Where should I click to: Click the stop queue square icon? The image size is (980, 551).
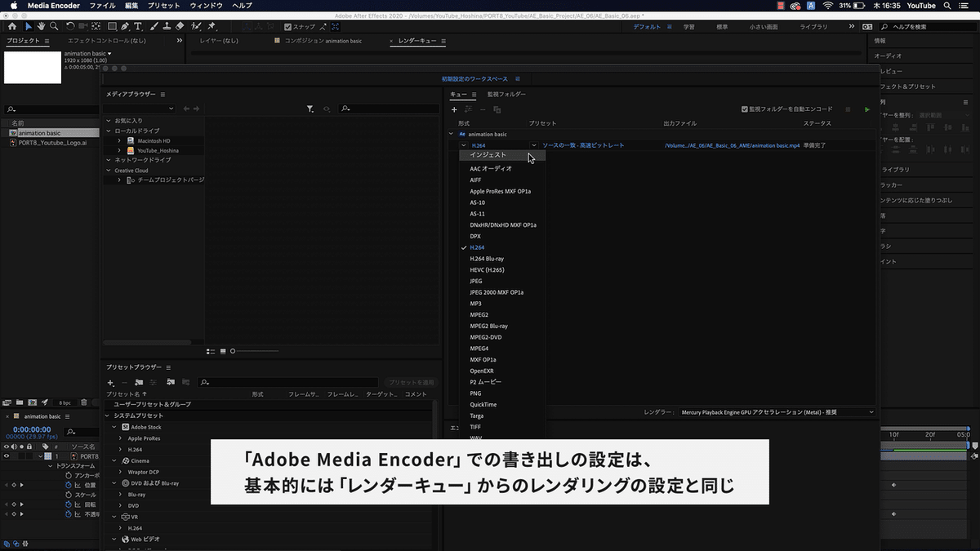click(848, 109)
